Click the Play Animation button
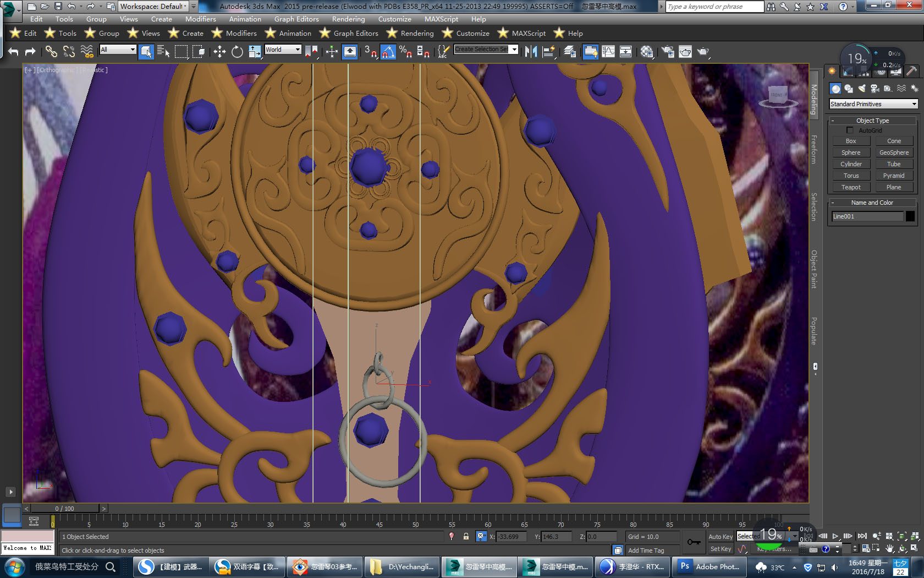This screenshot has height=578, width=924. click(835, 536)
